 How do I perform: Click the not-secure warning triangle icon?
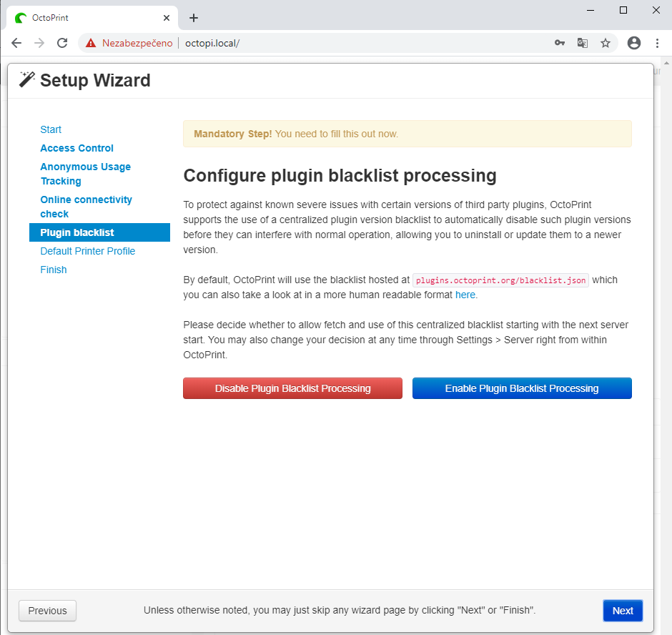point(91,43)
